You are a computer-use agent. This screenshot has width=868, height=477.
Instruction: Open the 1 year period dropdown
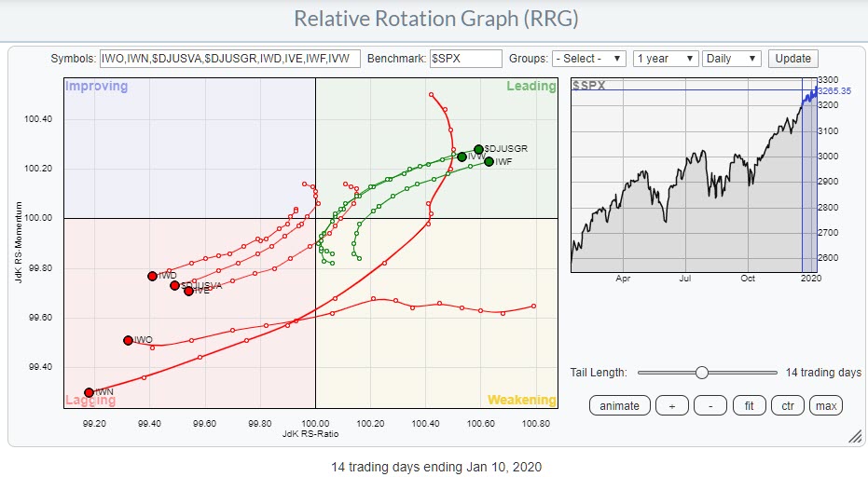(665, 58)
